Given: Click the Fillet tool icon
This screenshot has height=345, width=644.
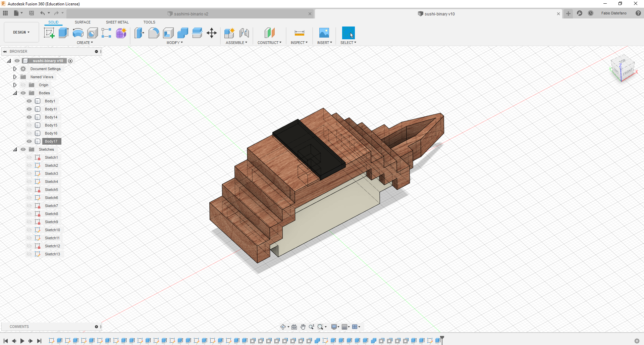Looking at the screenshot, I should point(154,33).
